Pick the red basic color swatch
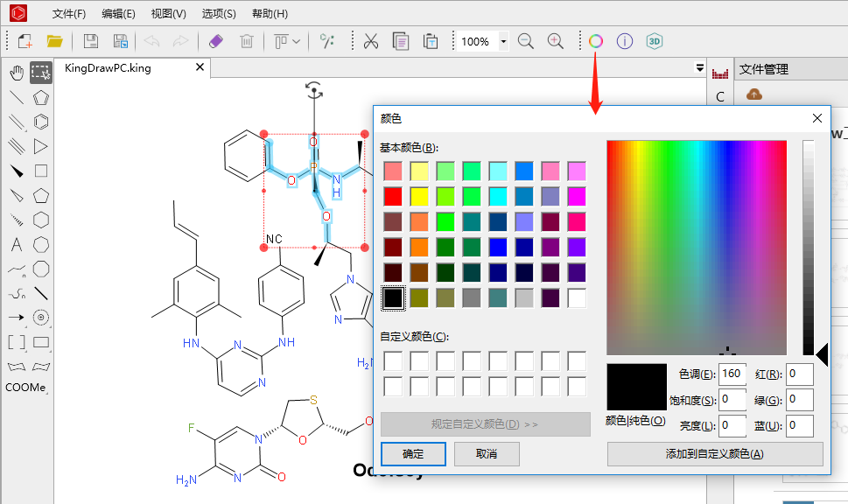The width and height of the screenshot is (848, 504). click(x=393, y=196)
